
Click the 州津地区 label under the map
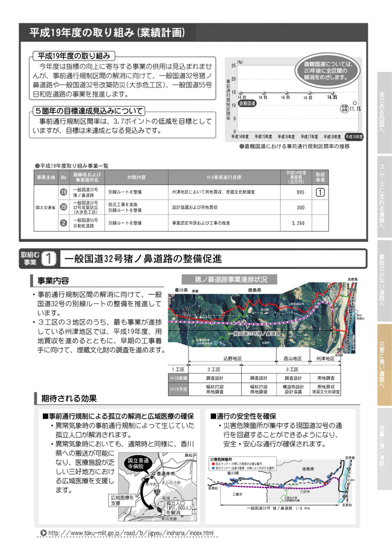(x=325, y=359)
